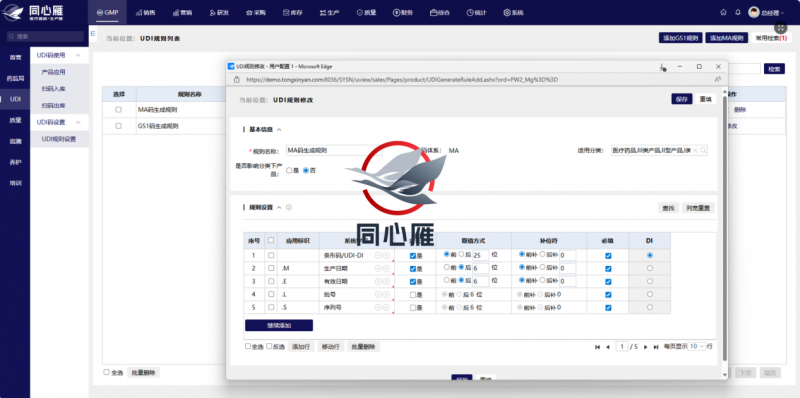Click 移动行 button

(331, 346)
